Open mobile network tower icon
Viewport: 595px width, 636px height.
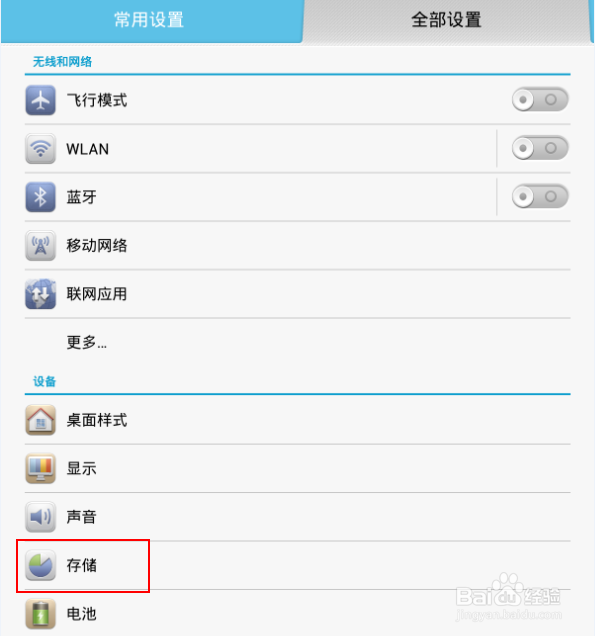(x=40, y=245)
